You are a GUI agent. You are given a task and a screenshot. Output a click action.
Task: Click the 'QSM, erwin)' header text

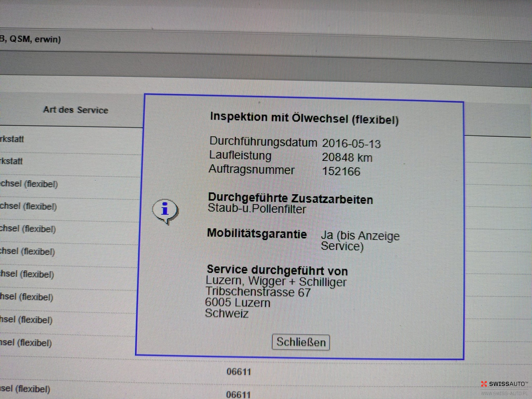tap(35, 39)
